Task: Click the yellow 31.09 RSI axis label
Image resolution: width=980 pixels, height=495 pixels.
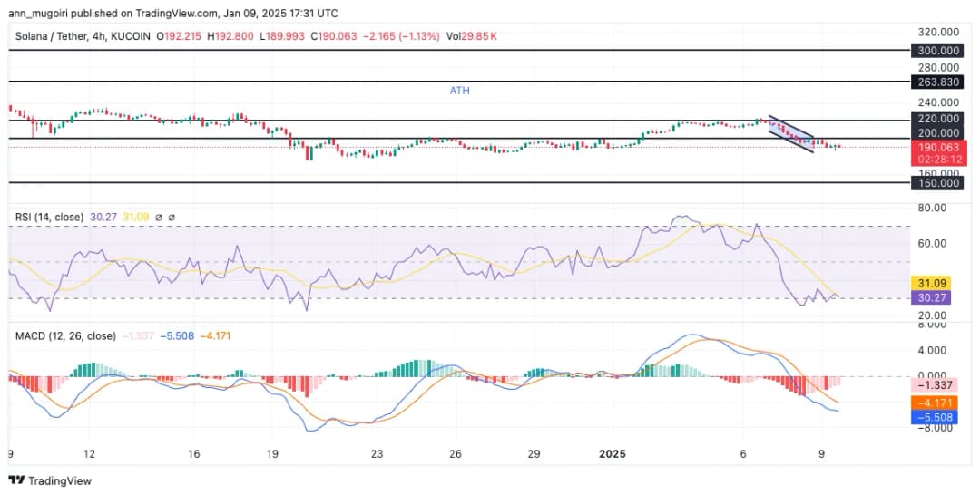Action: (935, 283)
